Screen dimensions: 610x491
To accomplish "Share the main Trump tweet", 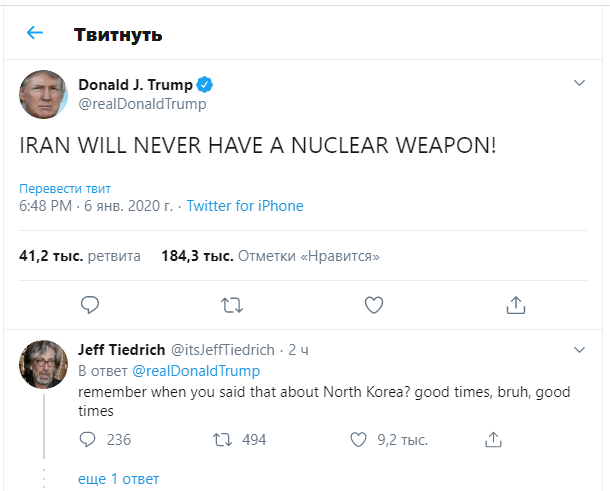I will [515, 304].
